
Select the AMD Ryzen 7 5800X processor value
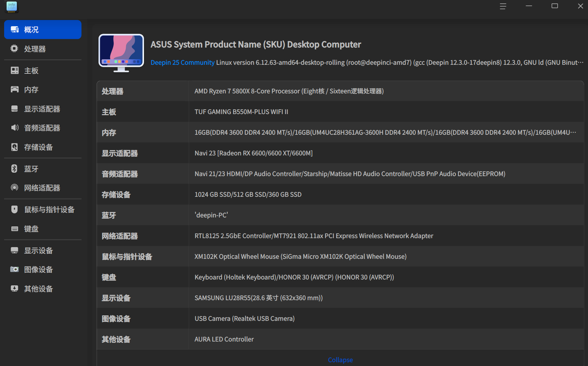click(x=289, y=91)
